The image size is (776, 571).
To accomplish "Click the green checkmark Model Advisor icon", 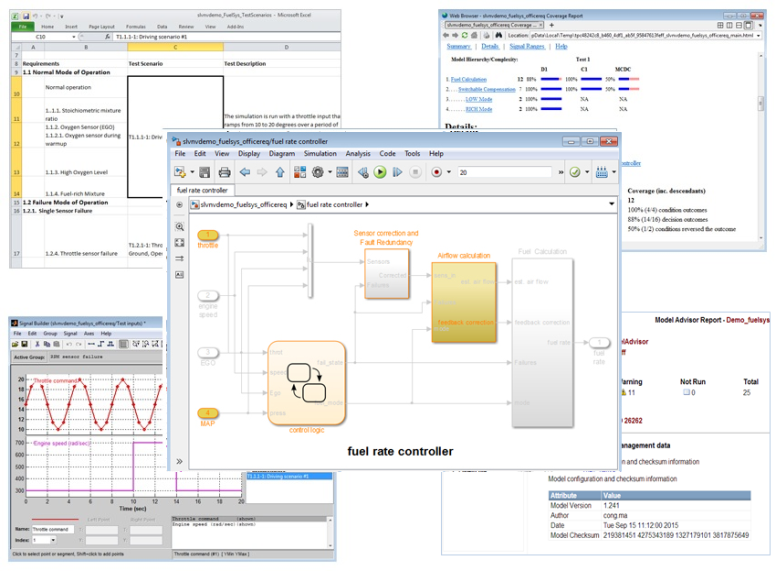I will tap(575, 172).
